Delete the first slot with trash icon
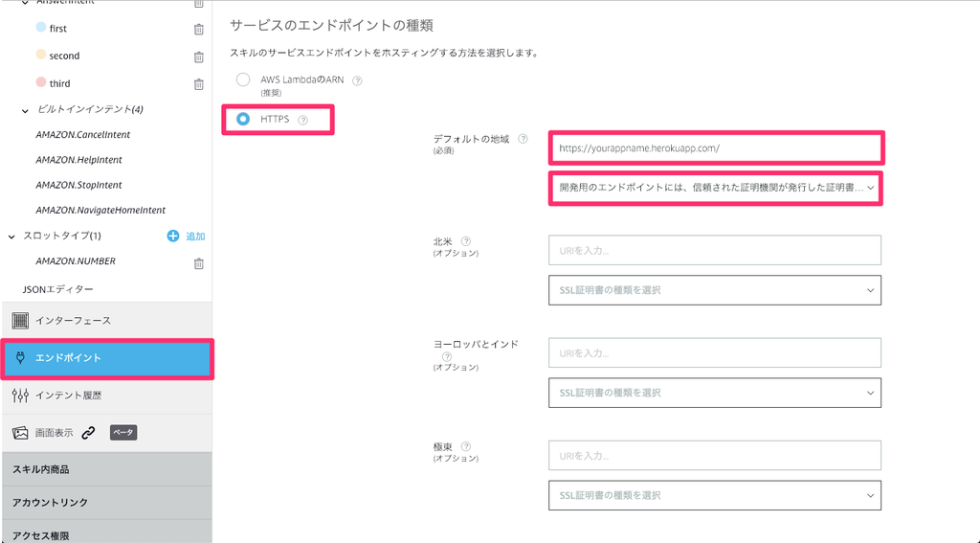The image size is (980, 543). pos(199,29)
